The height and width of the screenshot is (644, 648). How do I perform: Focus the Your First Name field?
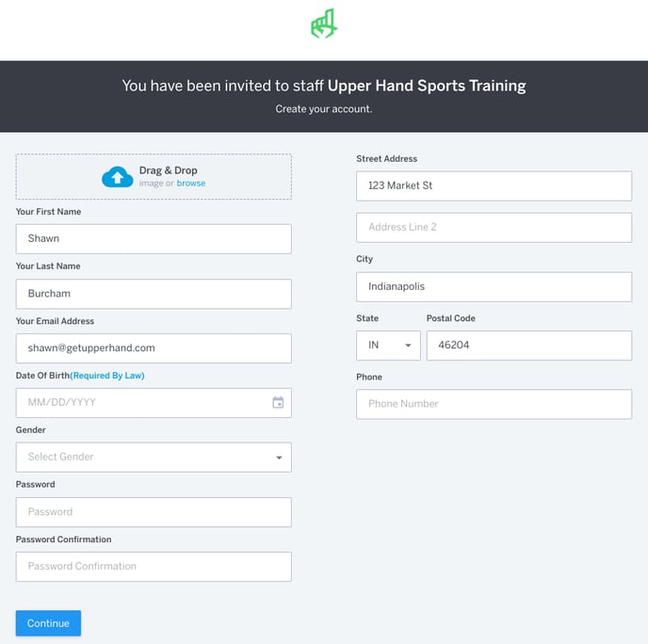click(x=154, y=239)
